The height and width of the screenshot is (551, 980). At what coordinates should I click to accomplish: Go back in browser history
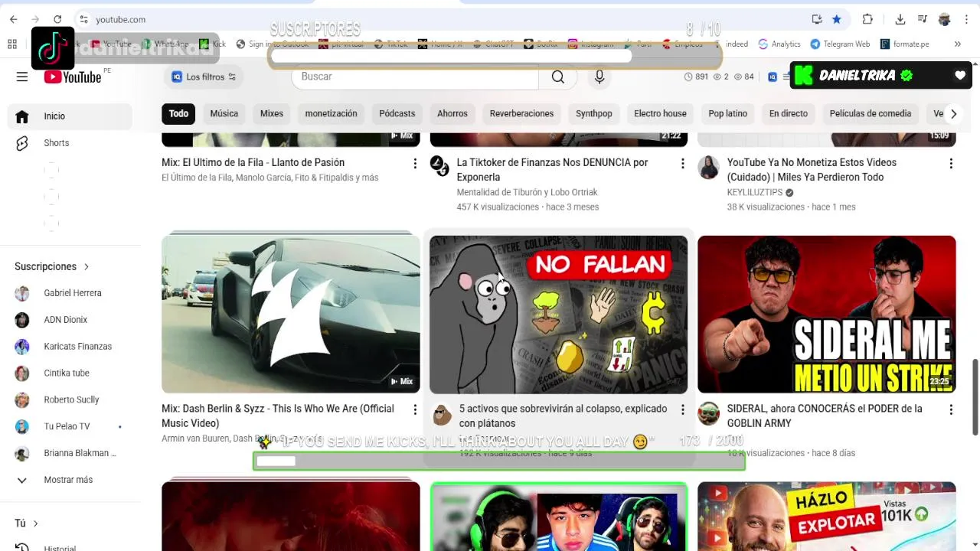click(14, 19)
